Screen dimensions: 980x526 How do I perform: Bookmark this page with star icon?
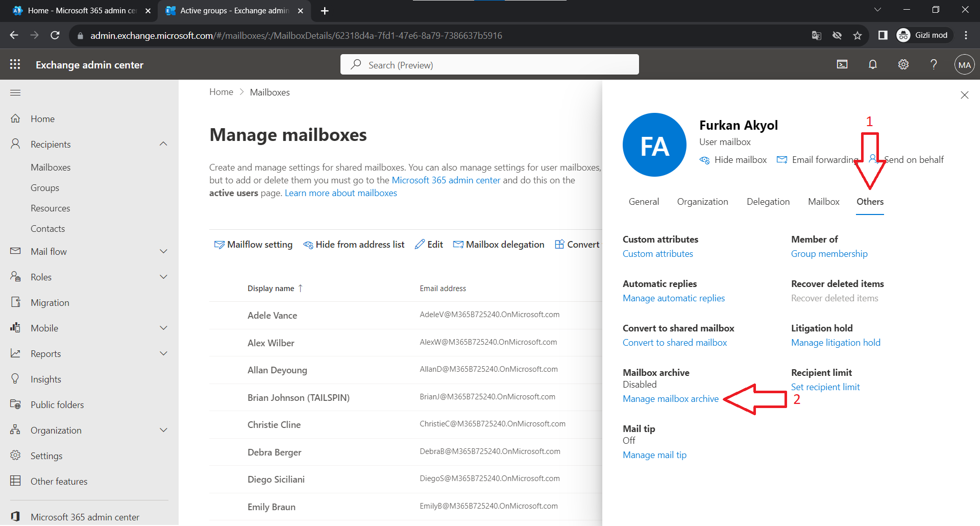tap(857, 35)
